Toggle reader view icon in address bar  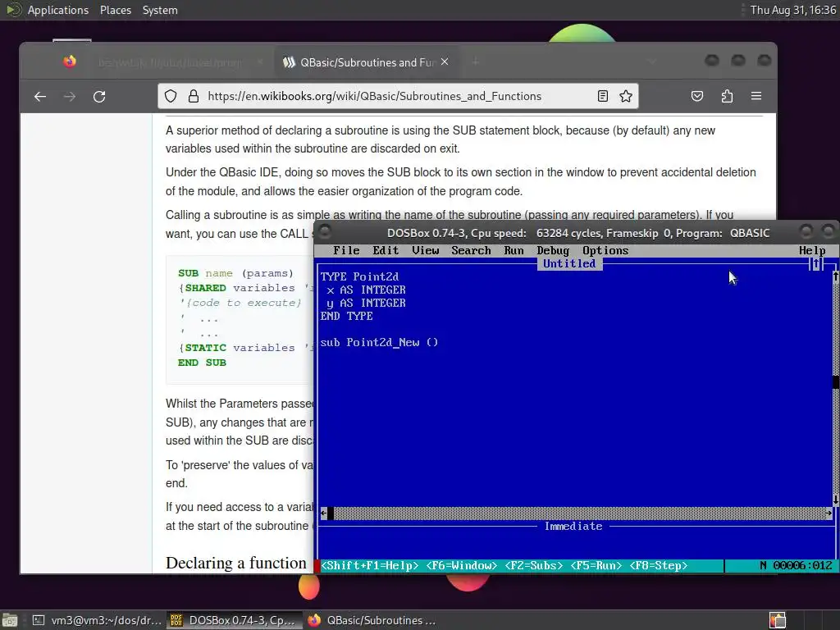pos(603,97)
